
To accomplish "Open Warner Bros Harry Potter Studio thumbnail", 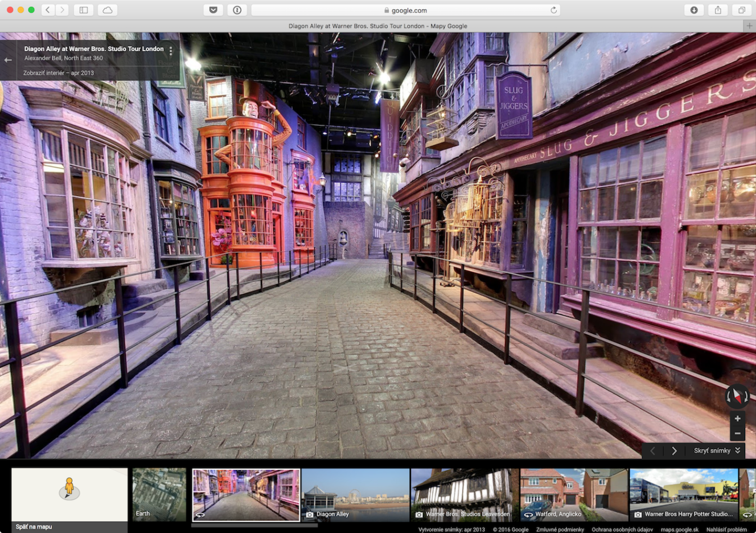I will 684,495.
